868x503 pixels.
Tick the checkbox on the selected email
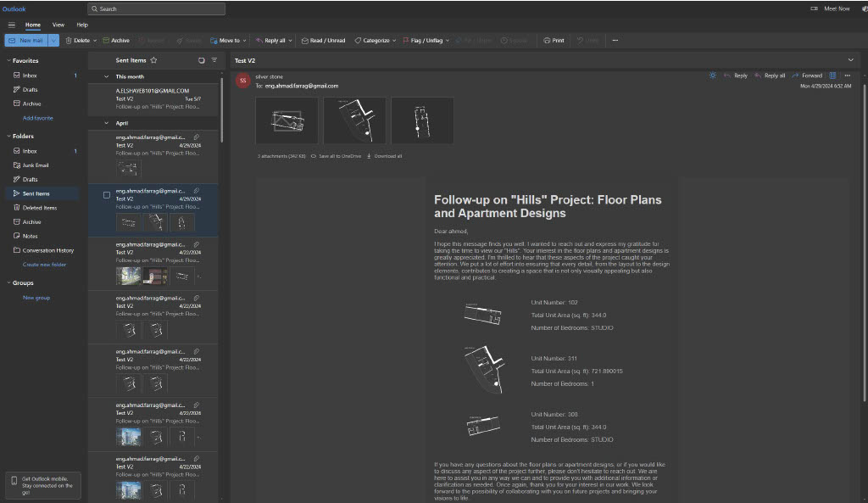click(106, 195)
